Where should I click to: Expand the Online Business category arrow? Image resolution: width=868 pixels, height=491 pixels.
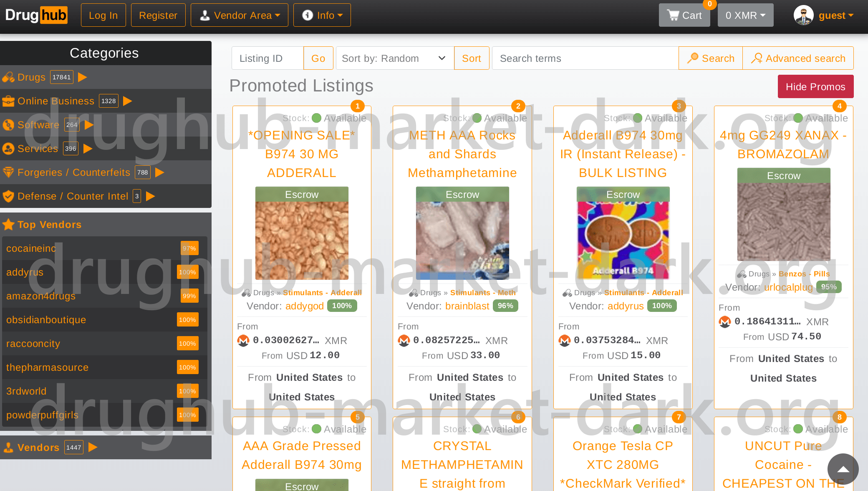point(128,101)
